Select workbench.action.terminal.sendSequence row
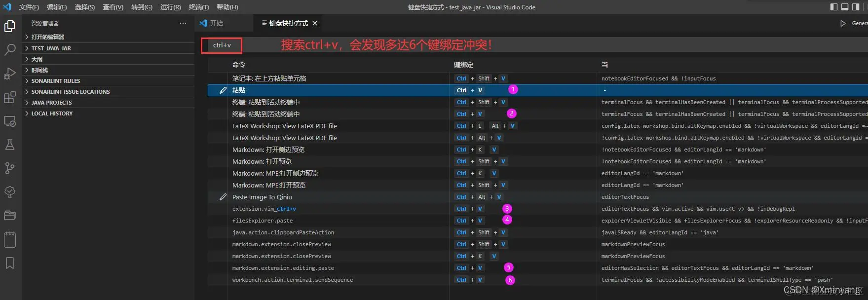Image resolution: width=868 pixels, height=300 pixels. [537, 280]
